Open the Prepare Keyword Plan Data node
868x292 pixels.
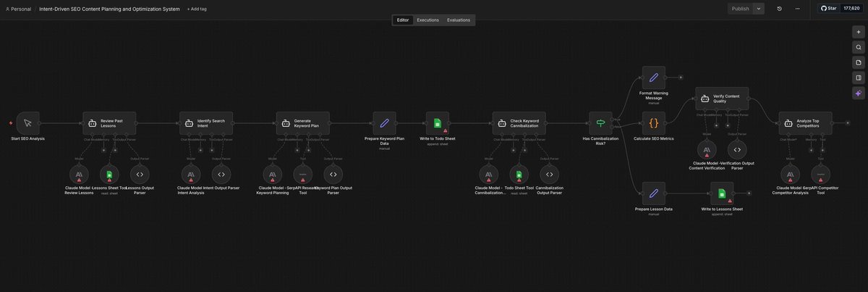[384, 123]
